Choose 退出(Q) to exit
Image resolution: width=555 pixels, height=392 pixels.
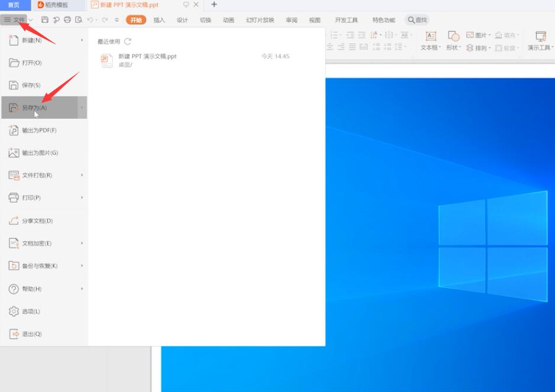[x=44, y=333]
